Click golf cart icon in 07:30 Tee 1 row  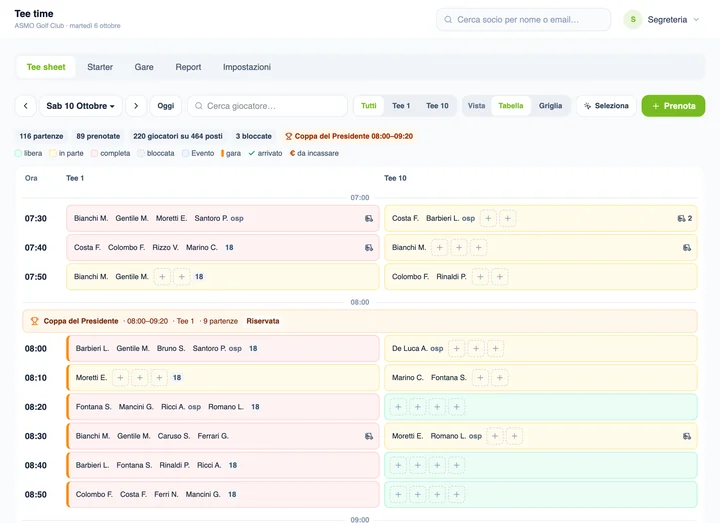pos(369,219)
